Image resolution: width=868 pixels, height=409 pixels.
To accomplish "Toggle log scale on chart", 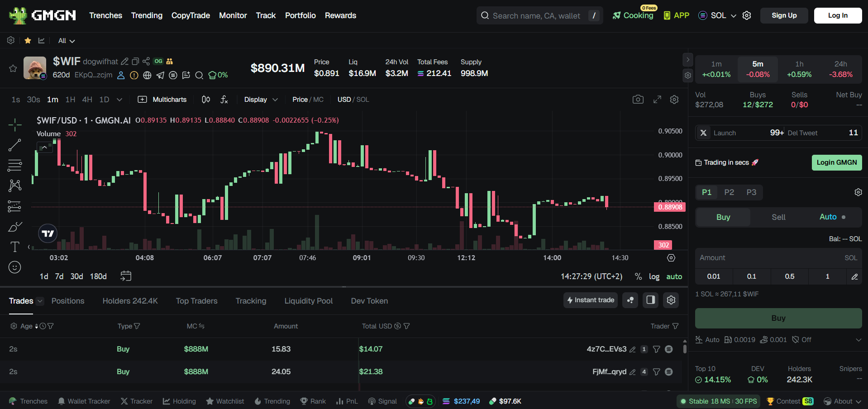I will pos(654,276).
